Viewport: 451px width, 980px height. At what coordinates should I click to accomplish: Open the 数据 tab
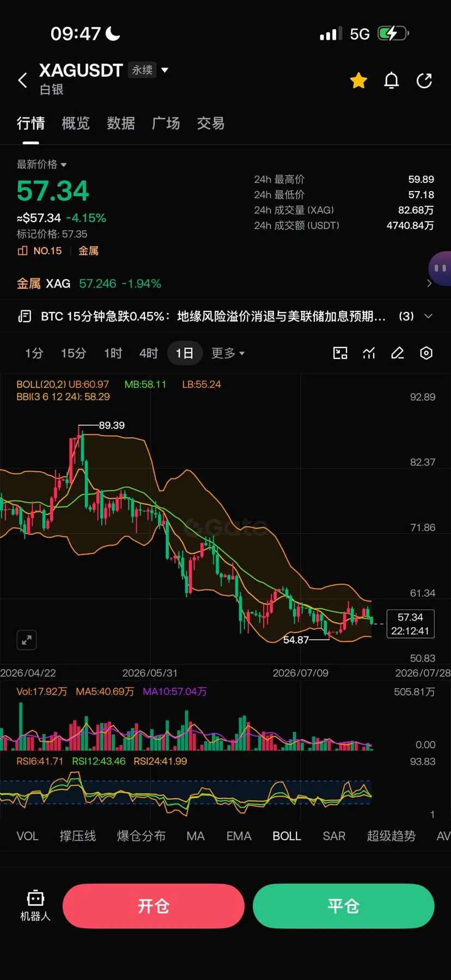coord(121,124)
